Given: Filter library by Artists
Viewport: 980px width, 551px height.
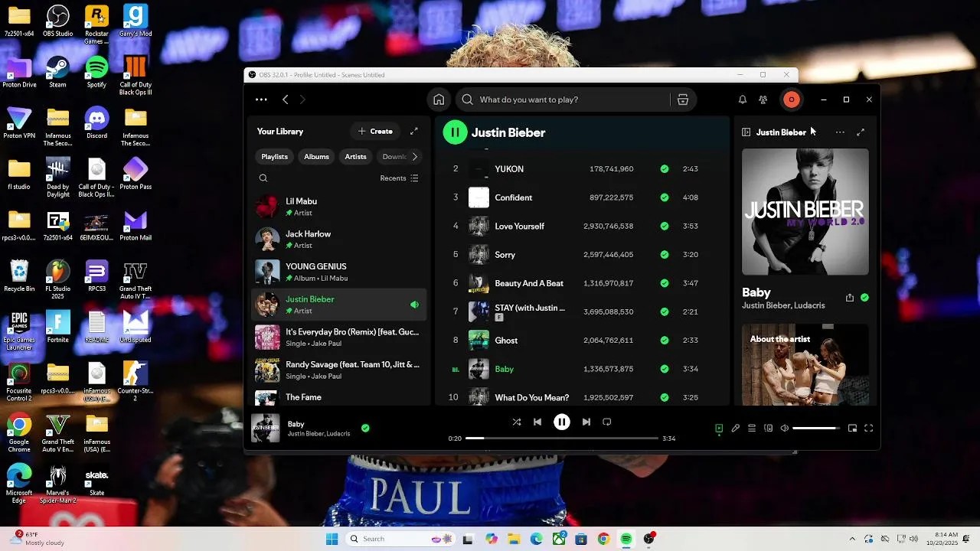Looking at the screenshot, I should coord(355,157).
